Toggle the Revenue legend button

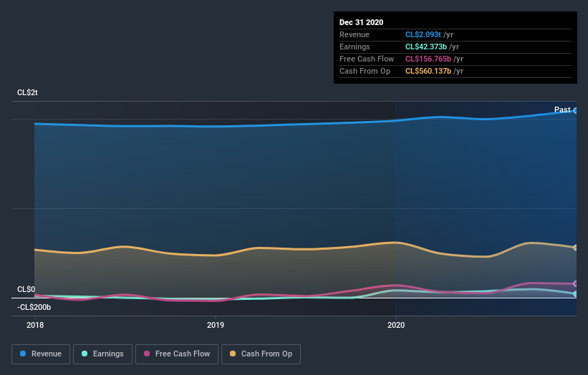(41, 354)
